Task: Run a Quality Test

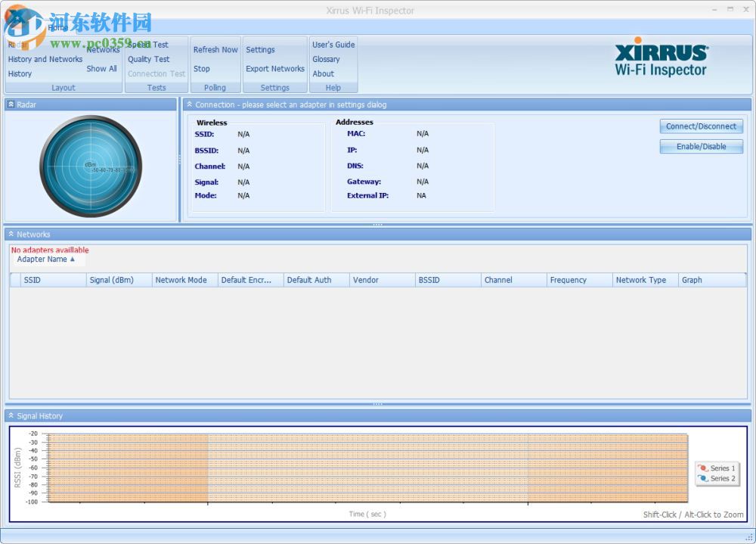Action: (148, 59)
